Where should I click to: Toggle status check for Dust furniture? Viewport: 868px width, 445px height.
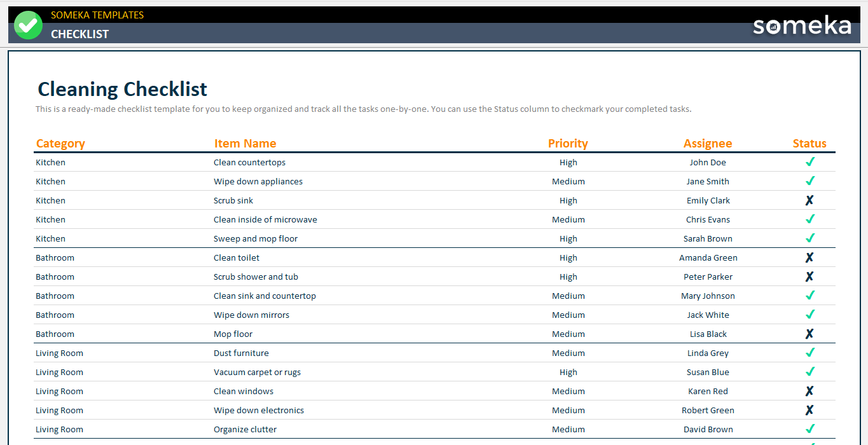point(809,353)
